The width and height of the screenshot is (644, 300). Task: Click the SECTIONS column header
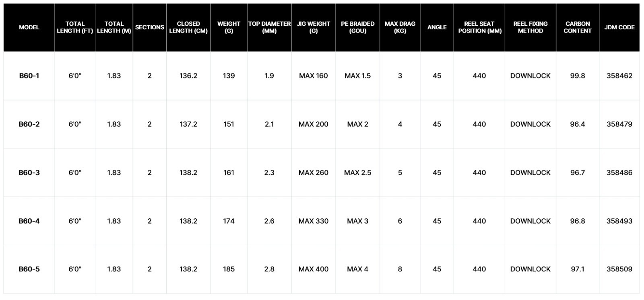click(150, 27)
